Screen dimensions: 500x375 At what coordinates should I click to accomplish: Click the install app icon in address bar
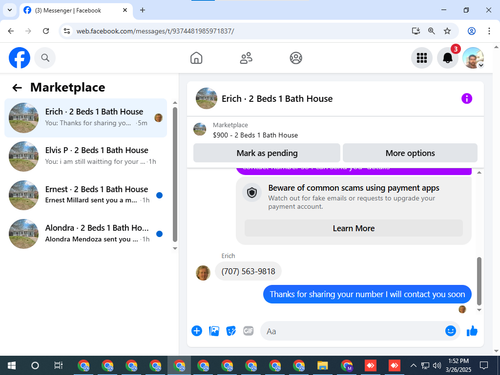(415, 31)
